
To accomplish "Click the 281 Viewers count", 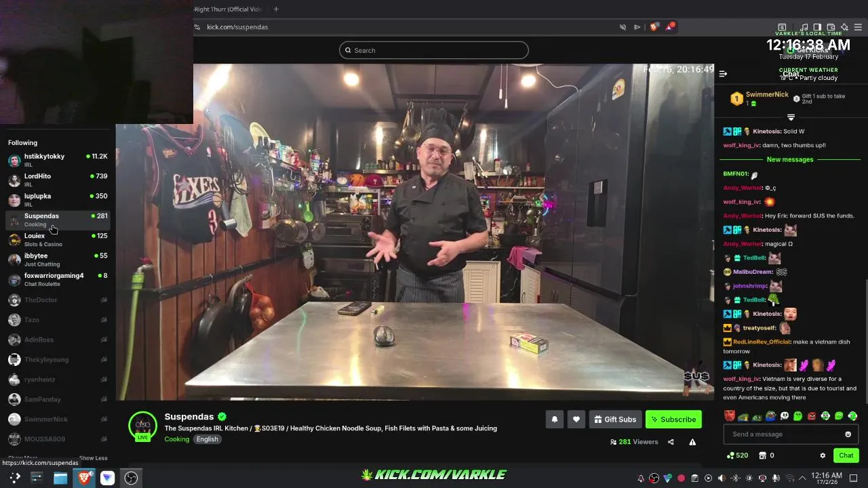I will [634, 442].
